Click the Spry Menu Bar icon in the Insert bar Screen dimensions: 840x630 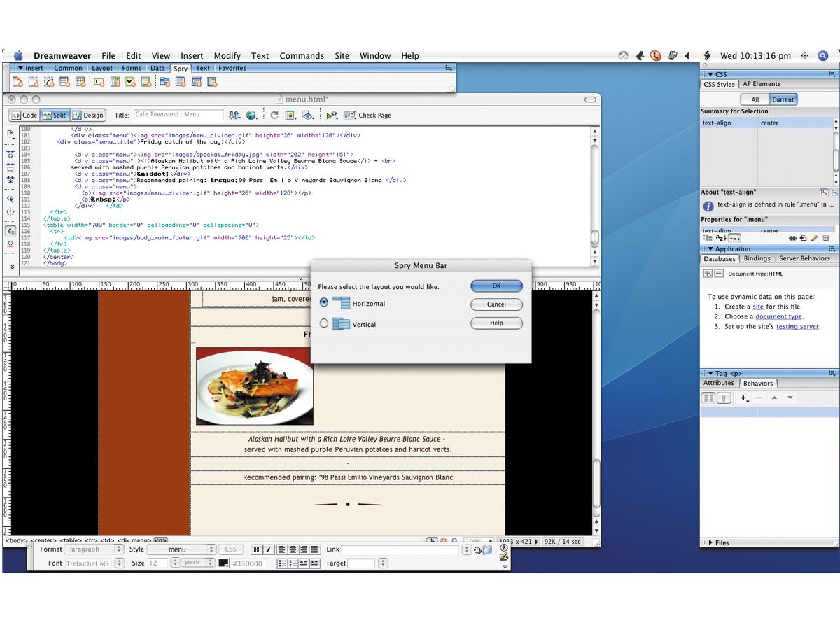pos(164,82)
